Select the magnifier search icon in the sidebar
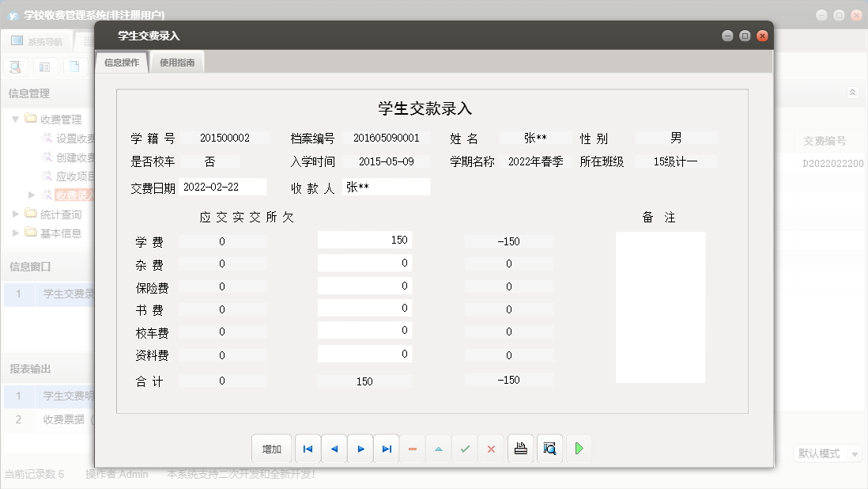Screen dimensions: 868x489 click(15, 66)
